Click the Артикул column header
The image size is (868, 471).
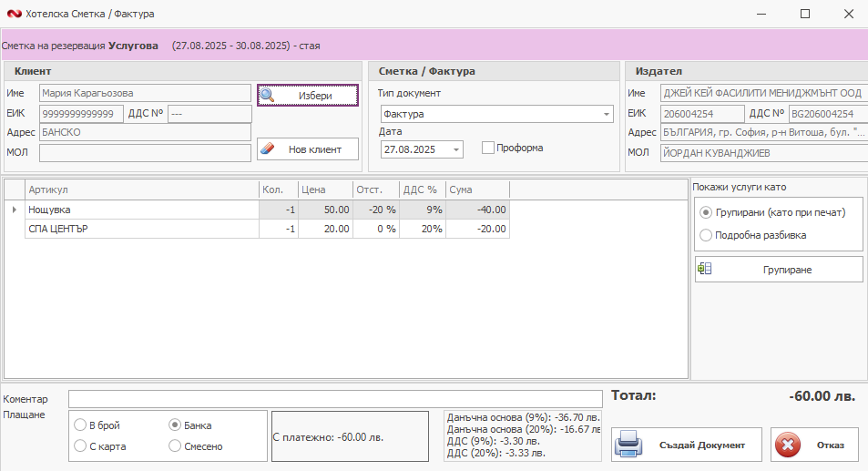(141, 189)
